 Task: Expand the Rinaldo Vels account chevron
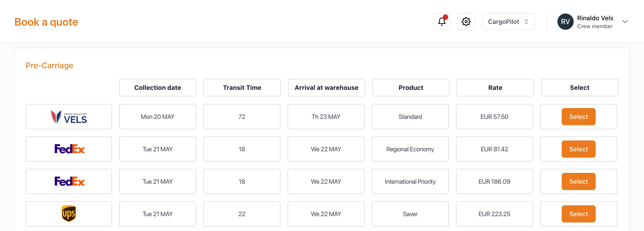625,22
